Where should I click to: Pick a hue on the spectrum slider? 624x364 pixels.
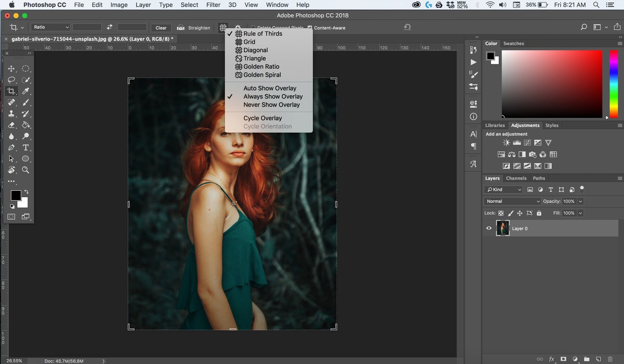(614, 83)
